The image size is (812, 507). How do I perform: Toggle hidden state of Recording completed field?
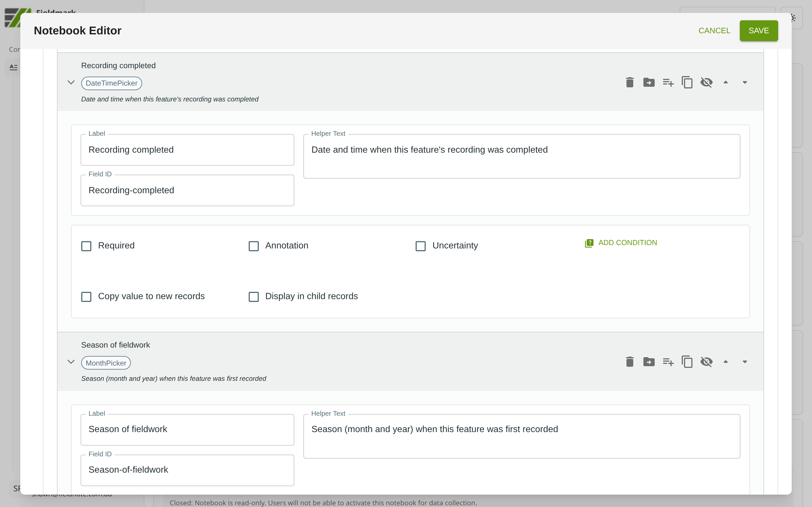(x=706, y=83)
